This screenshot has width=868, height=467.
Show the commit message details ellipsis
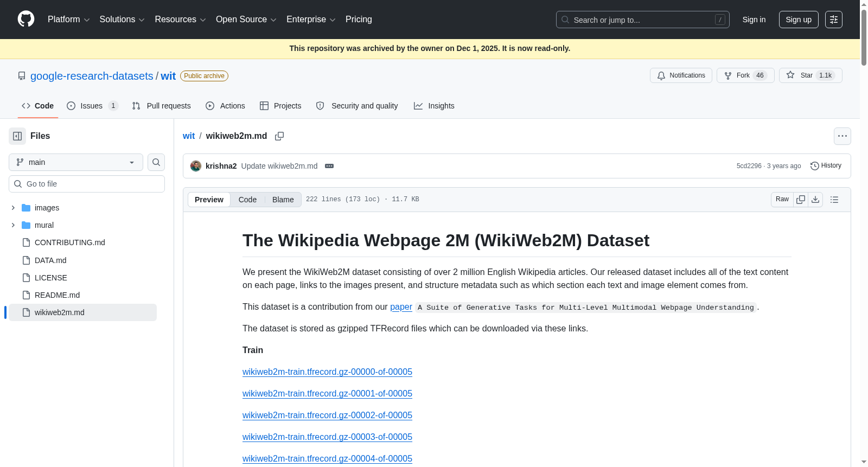point(329,166)
